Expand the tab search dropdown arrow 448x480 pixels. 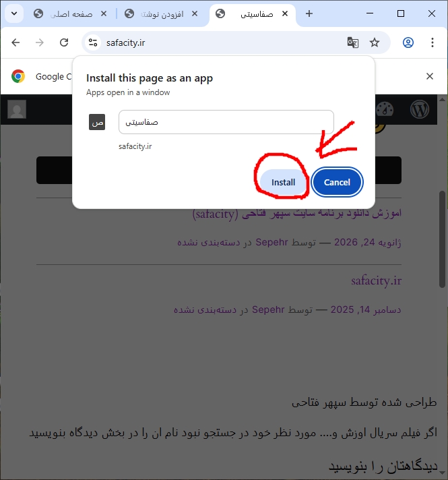pos(14,13)
